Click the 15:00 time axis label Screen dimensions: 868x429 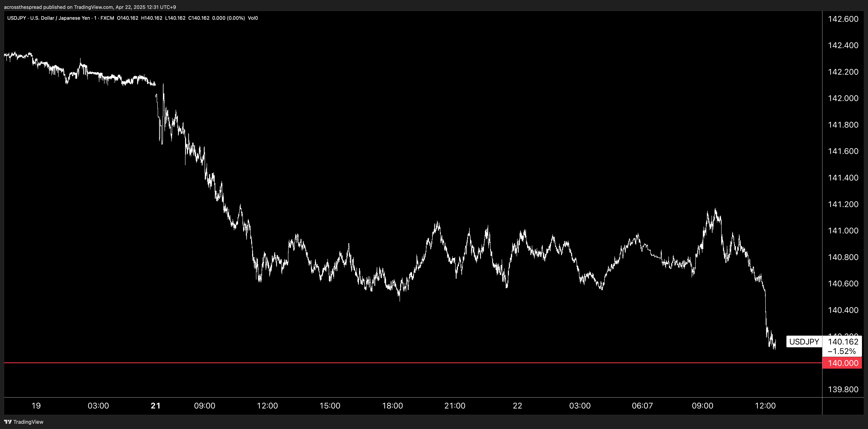click(330, 406)
